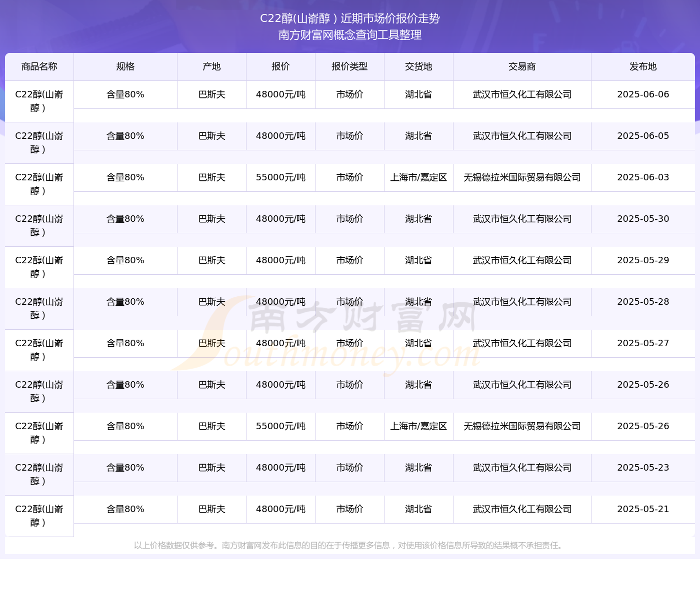Click C22醇(山嵛醇) name in the 2025-05-21 row
This screenshot has height=602, width=700.
coord(39,516)
